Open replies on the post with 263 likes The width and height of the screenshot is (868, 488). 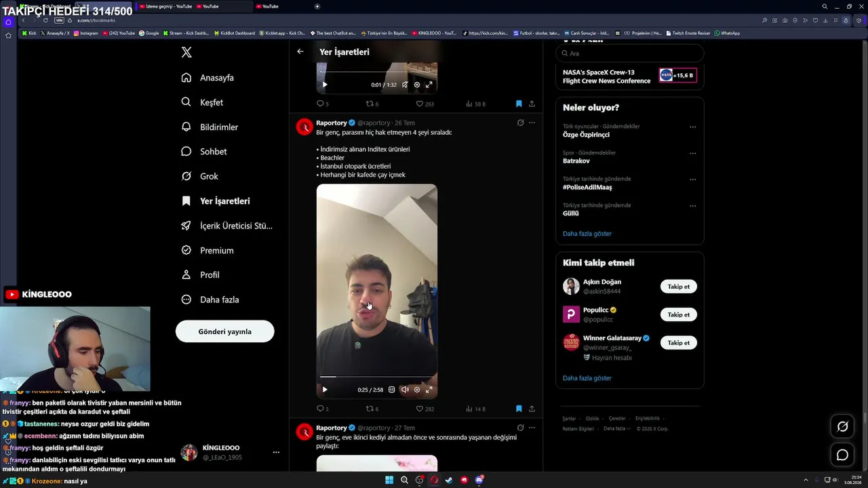(323, 104)
